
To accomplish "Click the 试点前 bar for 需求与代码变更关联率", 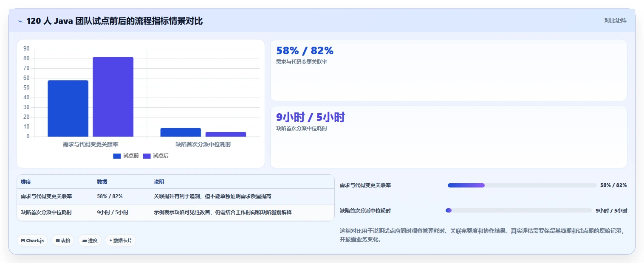I will (68, 108).
